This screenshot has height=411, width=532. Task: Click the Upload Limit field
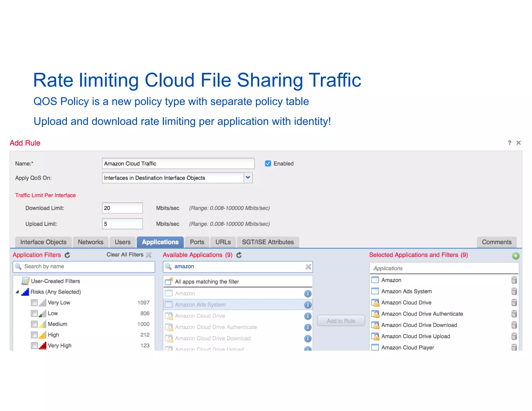122,224
